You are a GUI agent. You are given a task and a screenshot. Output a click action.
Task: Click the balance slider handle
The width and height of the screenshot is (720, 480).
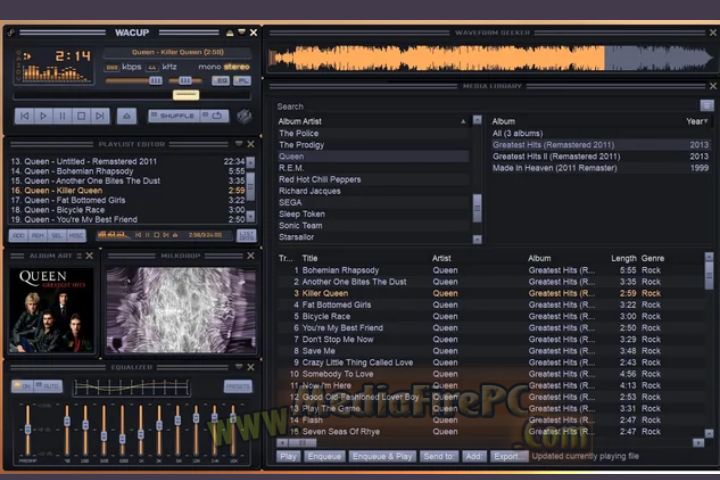(x=185, y=81)
